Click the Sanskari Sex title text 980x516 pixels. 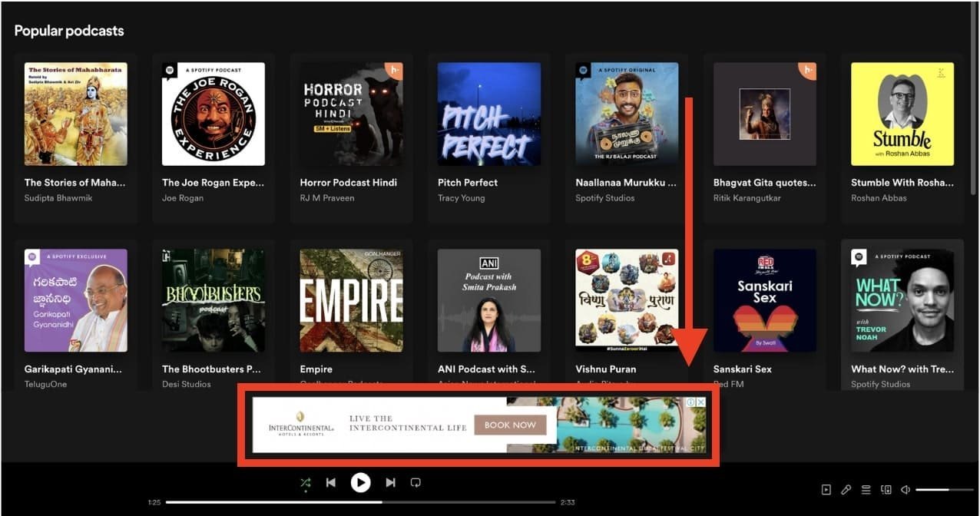[x=743, y=369]
